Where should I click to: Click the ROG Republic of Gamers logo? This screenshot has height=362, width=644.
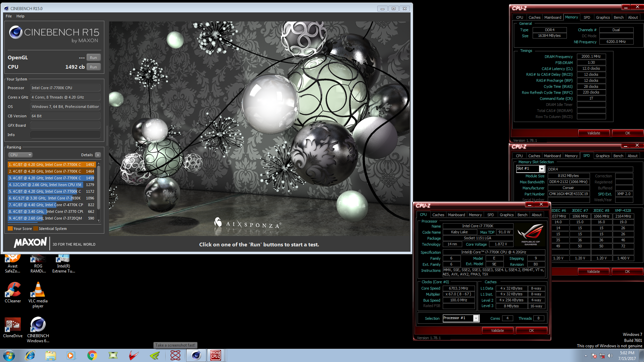531,234
